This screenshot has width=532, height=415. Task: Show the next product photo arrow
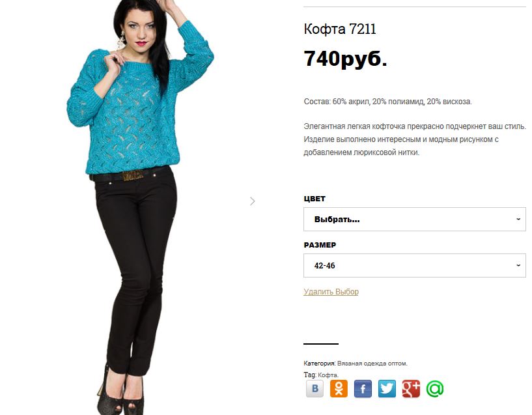252,201
